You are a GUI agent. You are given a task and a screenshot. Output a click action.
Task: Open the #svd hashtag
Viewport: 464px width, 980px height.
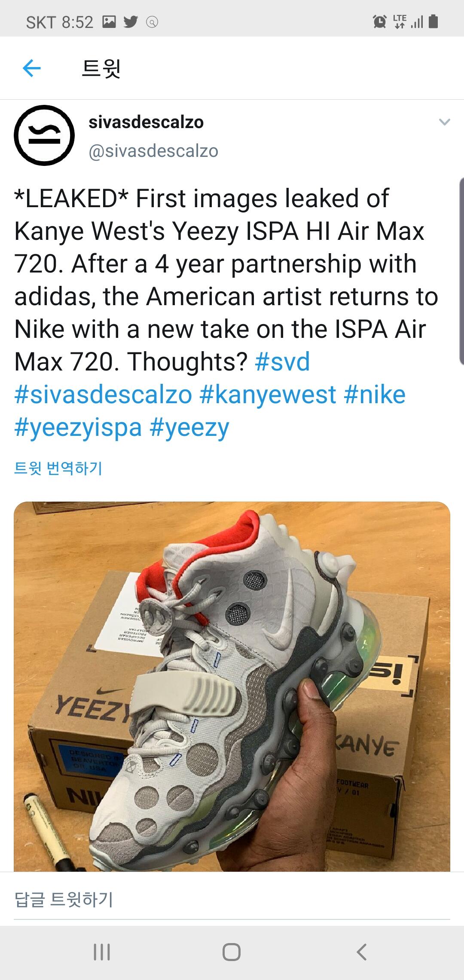[282, 361]
